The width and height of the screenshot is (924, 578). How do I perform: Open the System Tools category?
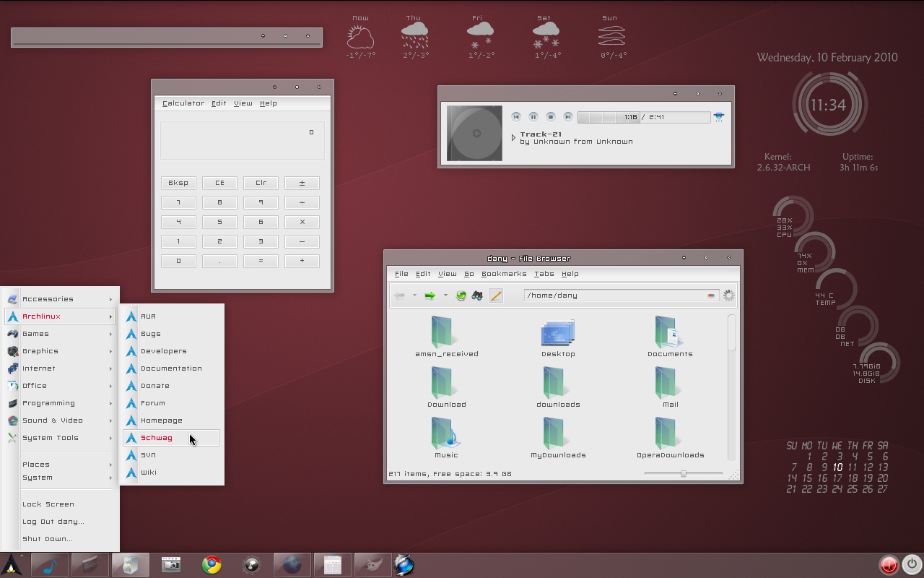pyautogui.click(x=61, y=438)
